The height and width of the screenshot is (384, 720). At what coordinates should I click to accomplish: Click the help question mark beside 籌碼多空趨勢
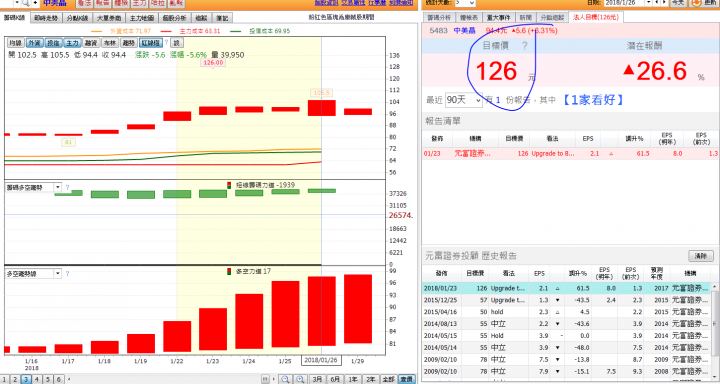[67, 187]
